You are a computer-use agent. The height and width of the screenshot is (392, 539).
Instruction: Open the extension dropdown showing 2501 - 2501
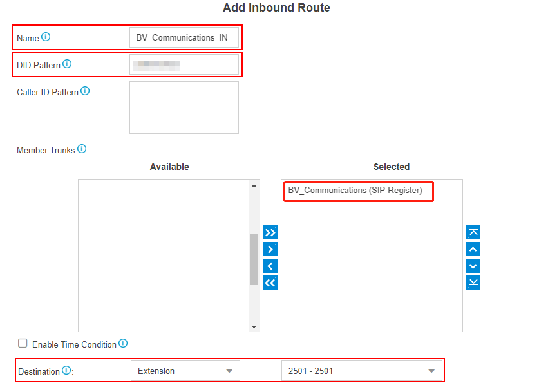coord(362,371)
